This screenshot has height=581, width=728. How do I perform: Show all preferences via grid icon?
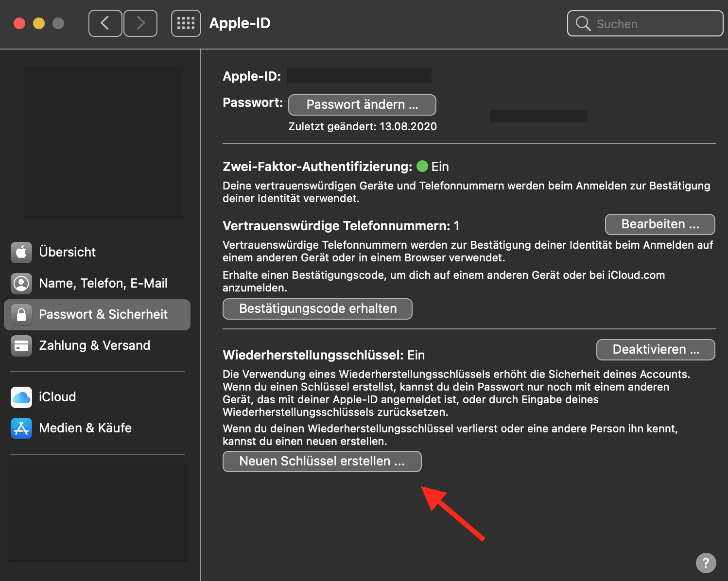[x=186, y=23]
